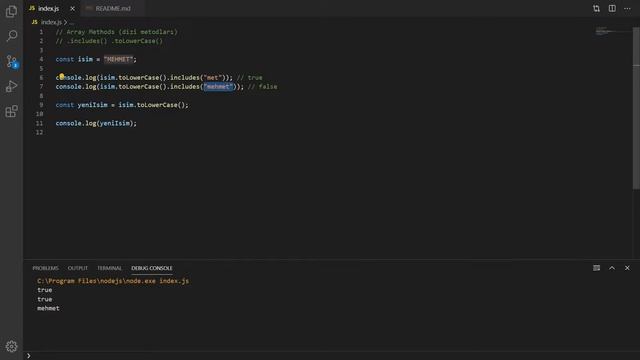Open the Extensions view

coord(11,111)
